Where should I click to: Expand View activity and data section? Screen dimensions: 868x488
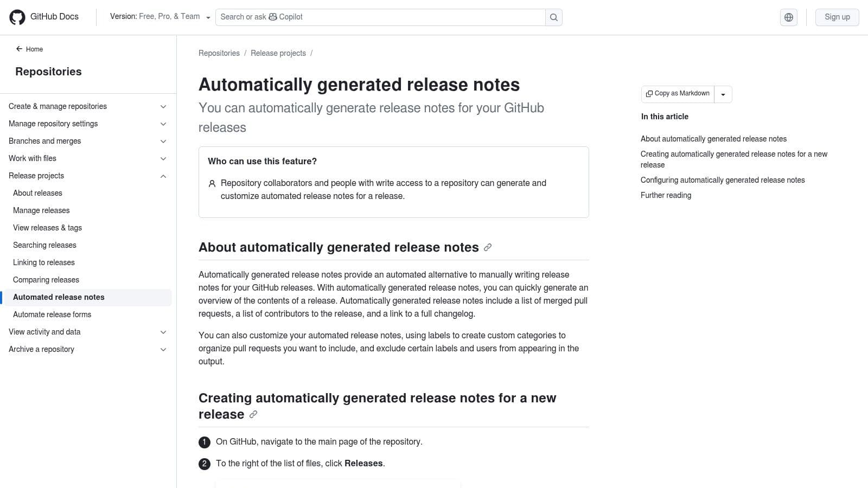point(88,332)
